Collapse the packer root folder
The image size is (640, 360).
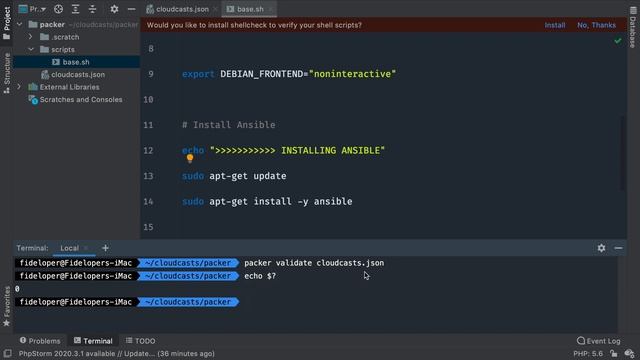coord(19,24)
